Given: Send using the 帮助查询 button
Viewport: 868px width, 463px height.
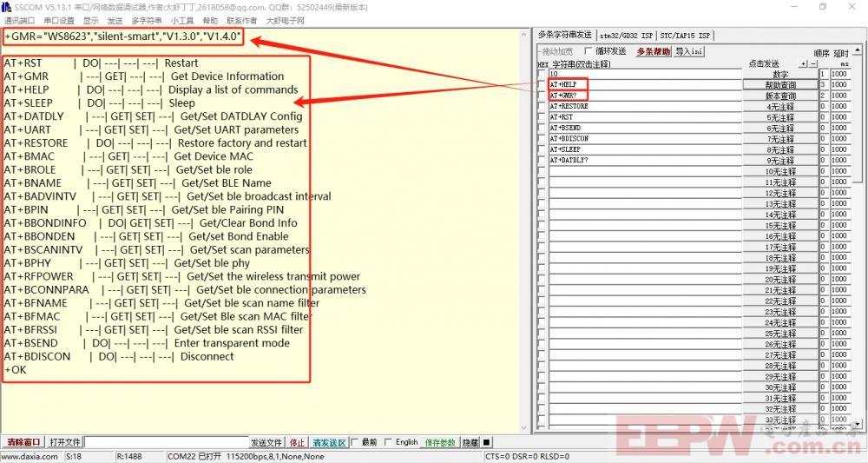Looking at the screenshot, I should [780, 85].
